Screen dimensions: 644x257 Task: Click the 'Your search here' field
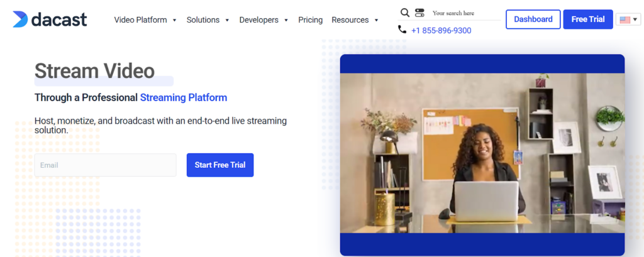(465, 13)
